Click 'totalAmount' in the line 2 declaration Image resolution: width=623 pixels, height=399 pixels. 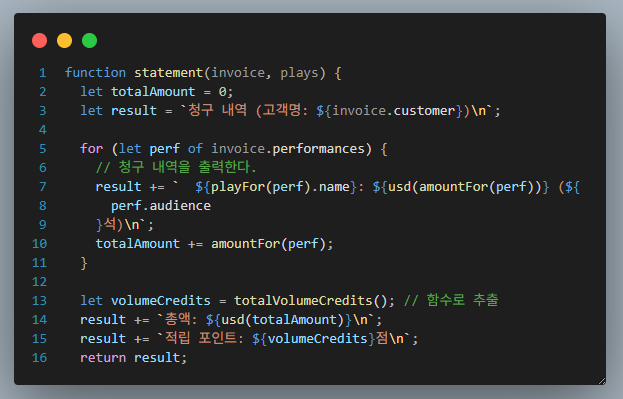pos(153,92)
